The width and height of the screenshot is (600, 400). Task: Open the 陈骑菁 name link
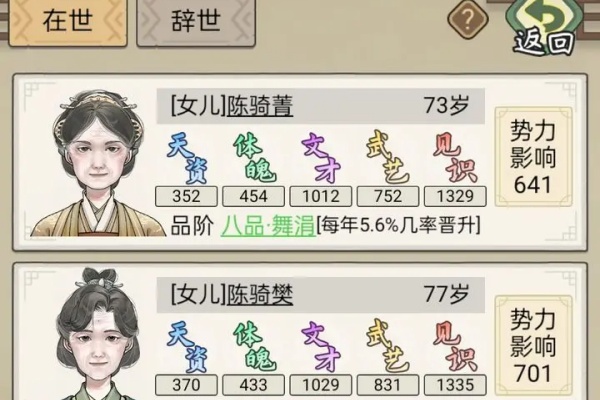260,106
